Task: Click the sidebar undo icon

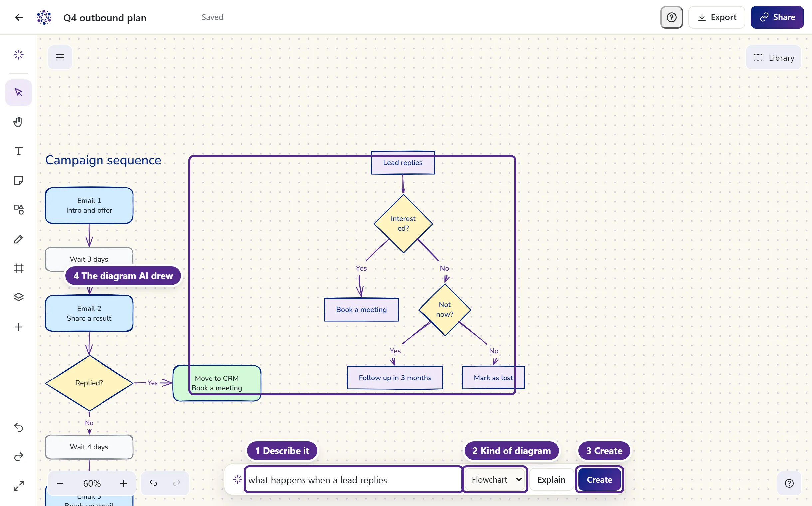Action: pyautogui.click(x=19, y=428)
